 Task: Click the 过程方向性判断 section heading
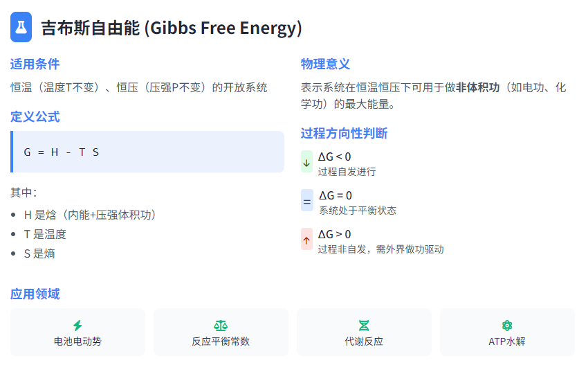tap(344, 133)
